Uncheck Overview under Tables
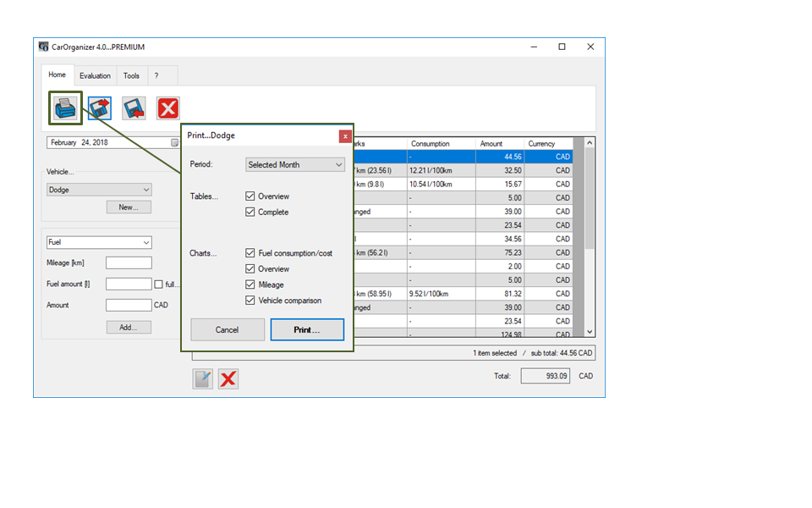Viewport: 812px width, 508px height. (x=250, y=196)
